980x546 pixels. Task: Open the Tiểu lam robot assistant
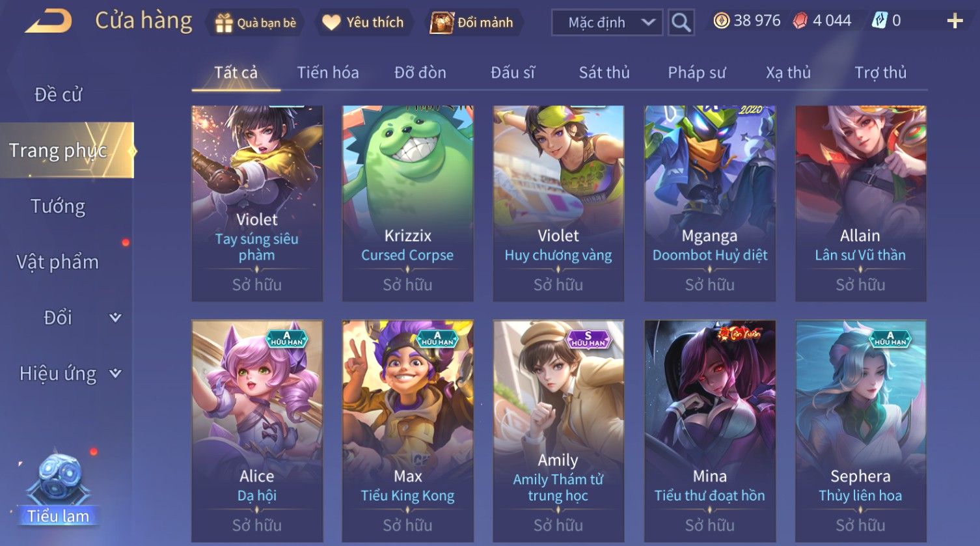point(59,488)
